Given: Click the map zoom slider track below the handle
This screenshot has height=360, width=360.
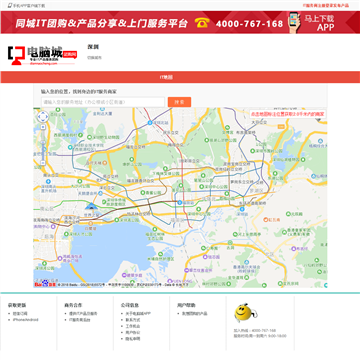Looking at the screenshot, I should (43, 152).
